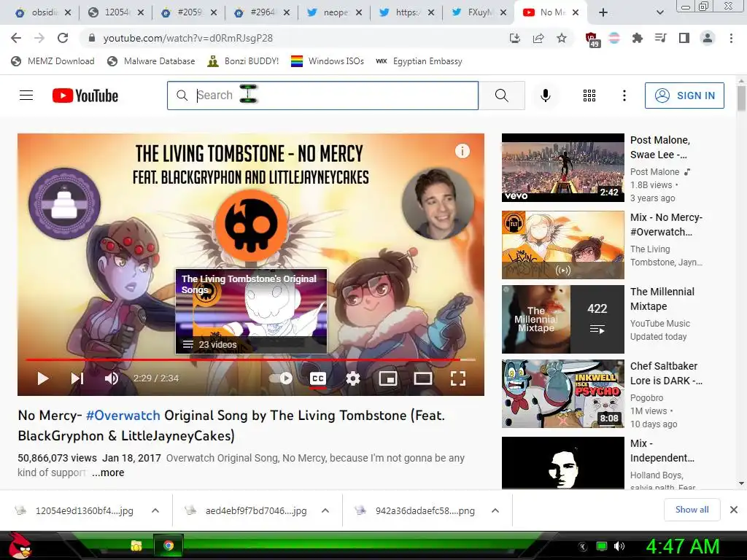Image resolution: width=747 pixels, height=560 pixels.
Task: Open Windows ISOs bookmark
Action: click(x=328, y=61)
